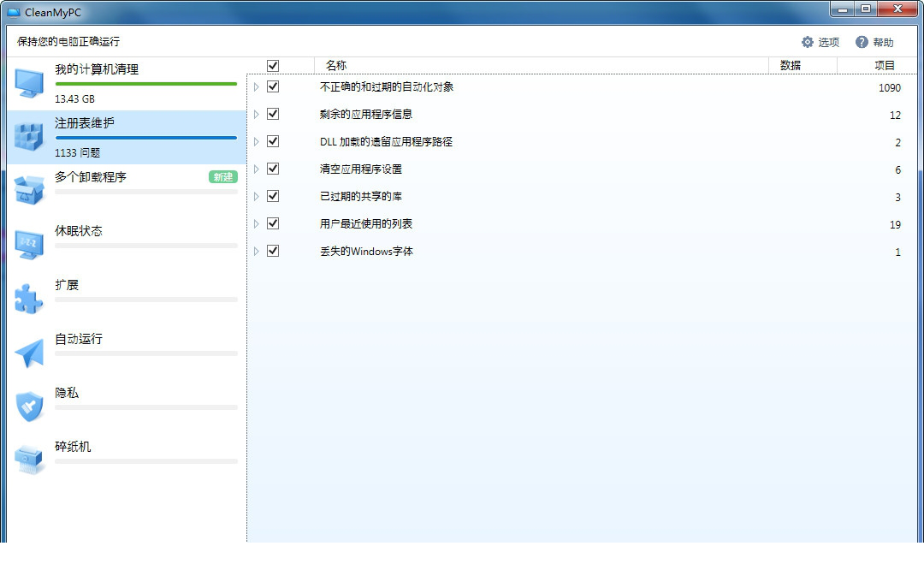924x564 pixels.
Task: Click item count 1090
Action: tap(889, 88)
